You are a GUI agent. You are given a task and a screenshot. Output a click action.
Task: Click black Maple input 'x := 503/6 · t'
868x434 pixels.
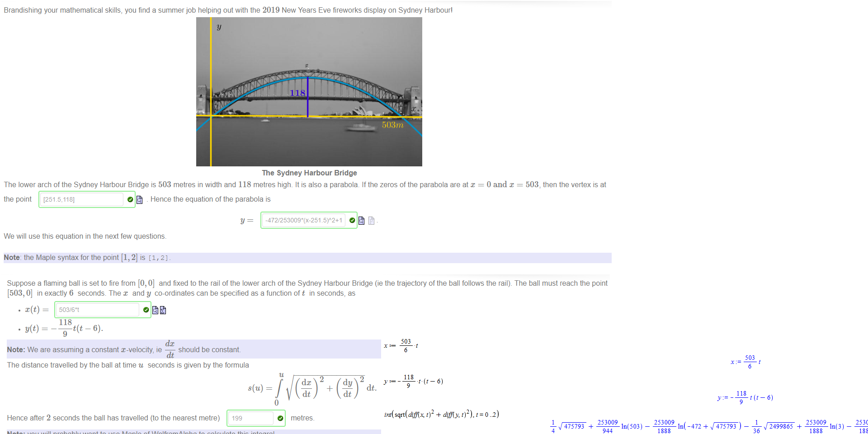[x=401, y=345]
